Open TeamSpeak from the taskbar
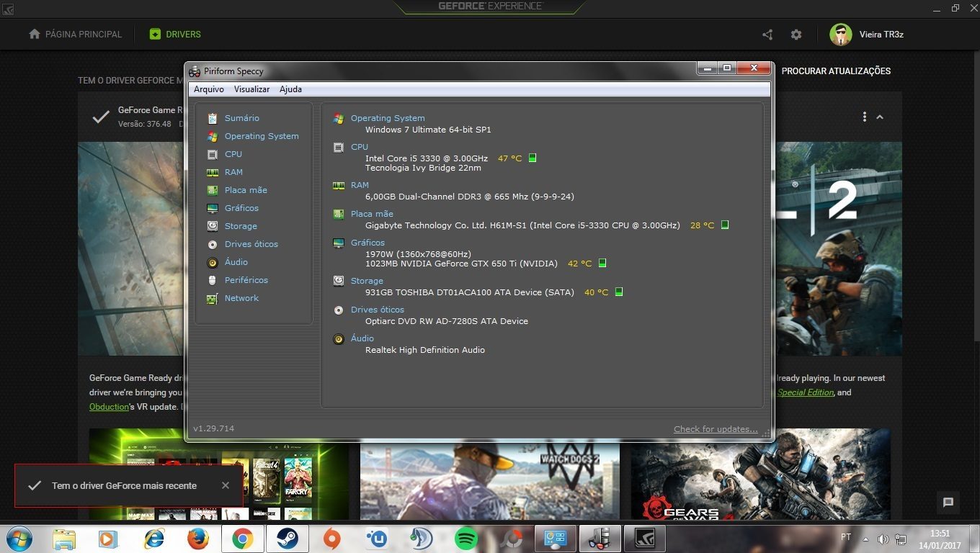This screenshot has height=553, width=980. click(x=422, y=538)
